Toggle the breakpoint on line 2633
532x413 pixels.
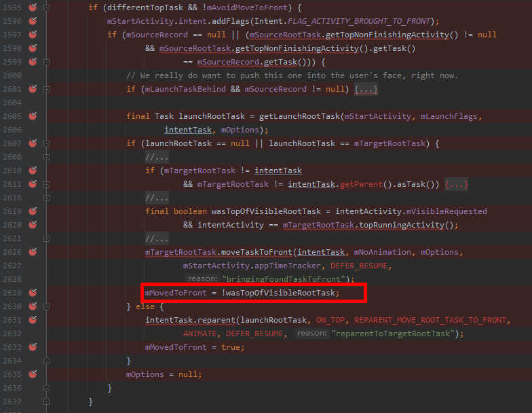33,346
